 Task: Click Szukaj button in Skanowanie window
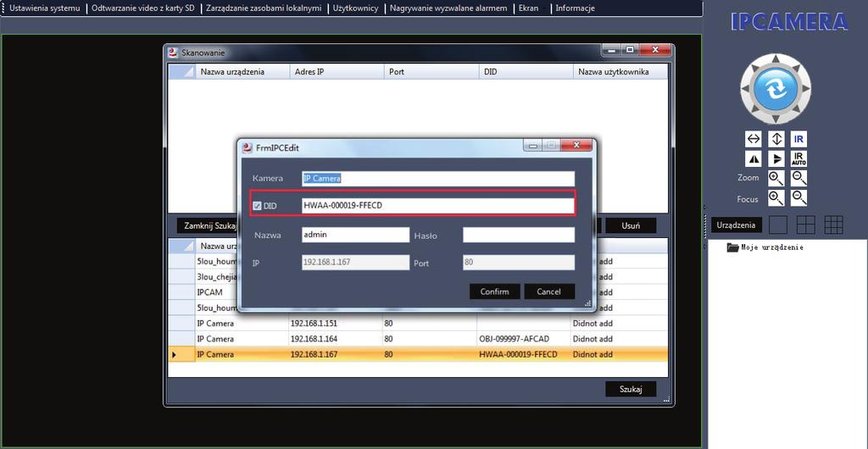tap(631, 389)
